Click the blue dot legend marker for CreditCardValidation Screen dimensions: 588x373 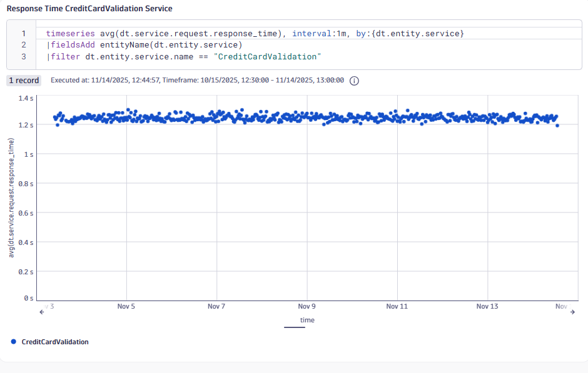(12, 342)
